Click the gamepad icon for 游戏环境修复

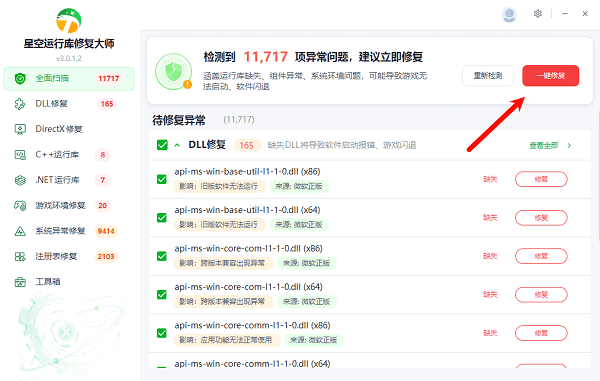(x=20, y=205)
